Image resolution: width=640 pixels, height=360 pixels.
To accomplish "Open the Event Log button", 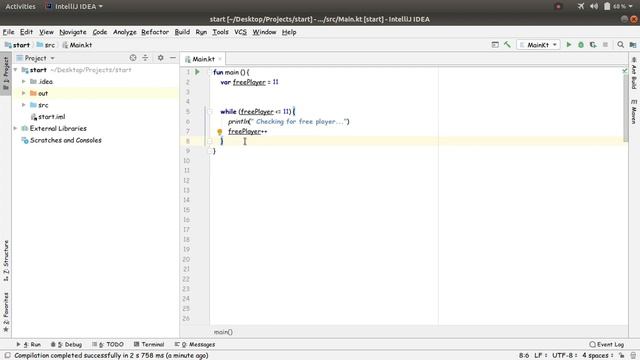I will pos(607,344).
